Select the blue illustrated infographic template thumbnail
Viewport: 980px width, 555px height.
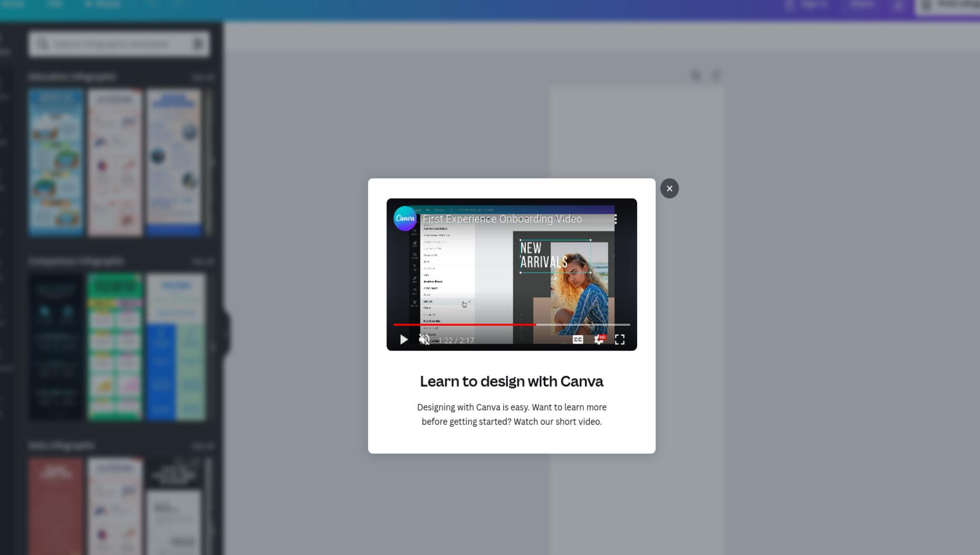pos(56,162)
